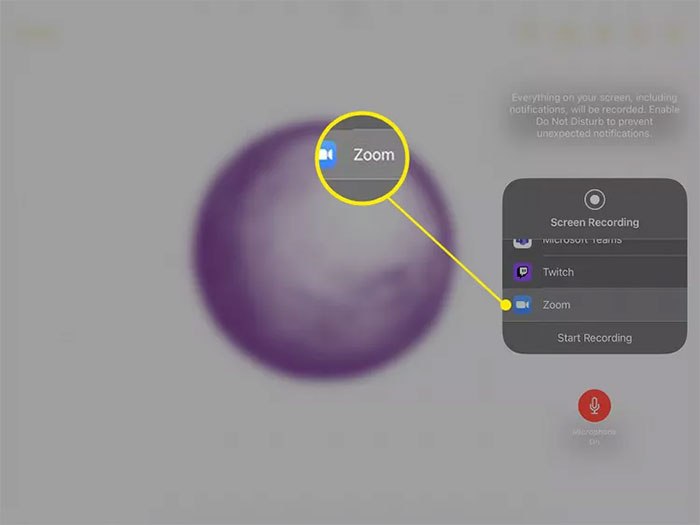Click the microphone glyph inside the red circle
This screenshot has height=525, width=700.
[594, 405]
